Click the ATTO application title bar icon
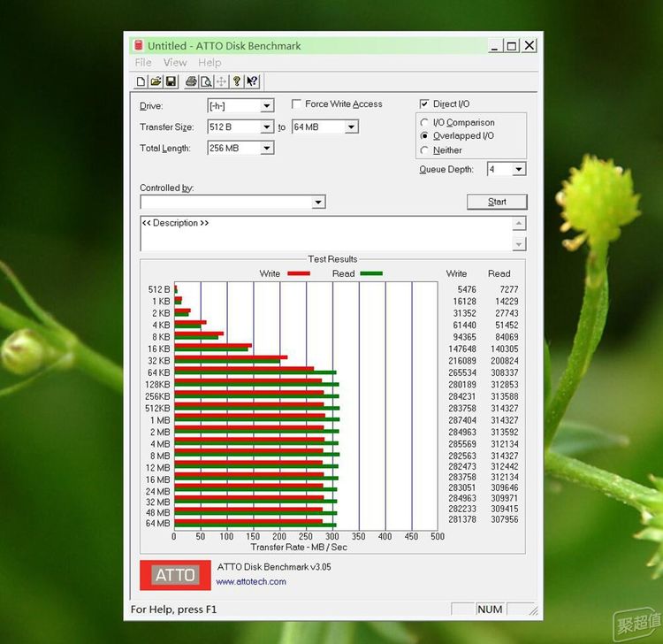This screenshot has width=663, height=644. coord(138,45)
